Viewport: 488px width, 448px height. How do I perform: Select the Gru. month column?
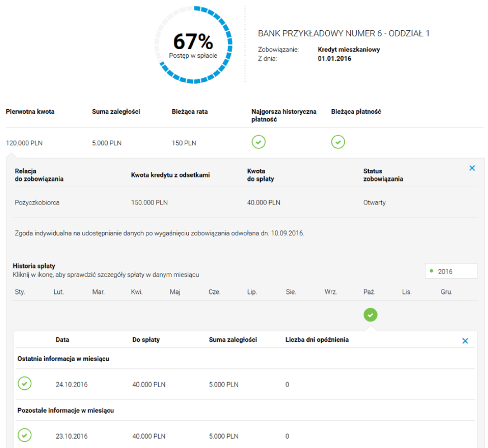click(x=446, y=292)
